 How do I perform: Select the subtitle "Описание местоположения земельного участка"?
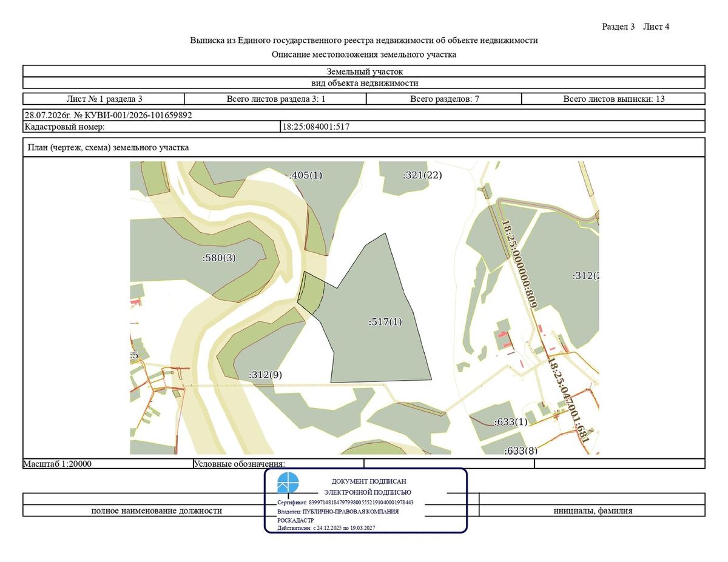pos(364,55)
